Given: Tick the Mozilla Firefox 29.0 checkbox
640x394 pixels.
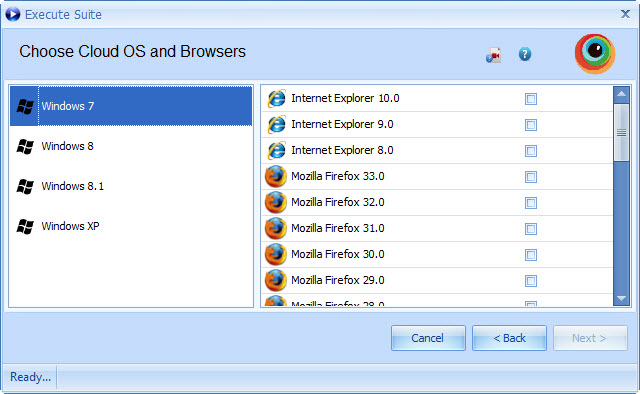Looking at the screenshot, I should (x=531, y=281).
